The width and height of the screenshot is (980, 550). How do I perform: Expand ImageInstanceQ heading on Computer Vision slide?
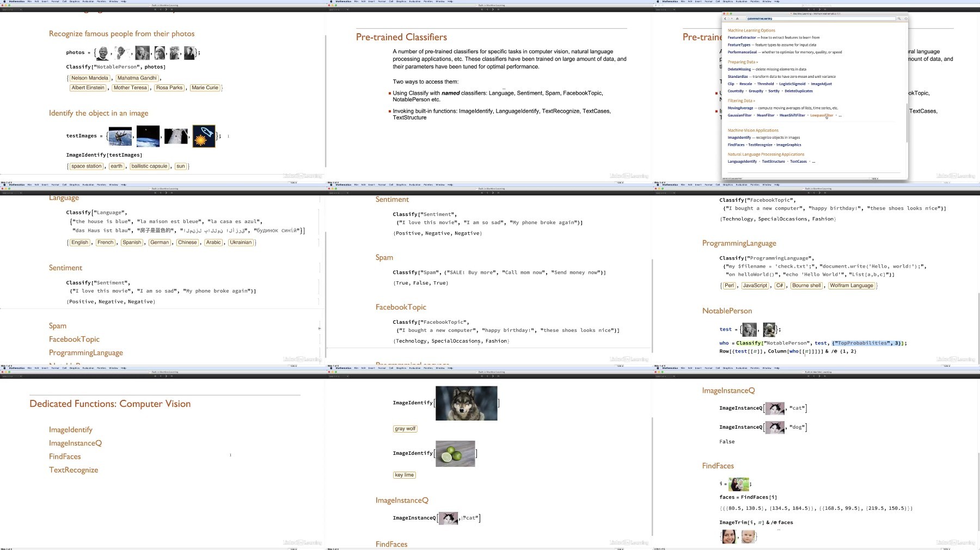pos(75,443)
